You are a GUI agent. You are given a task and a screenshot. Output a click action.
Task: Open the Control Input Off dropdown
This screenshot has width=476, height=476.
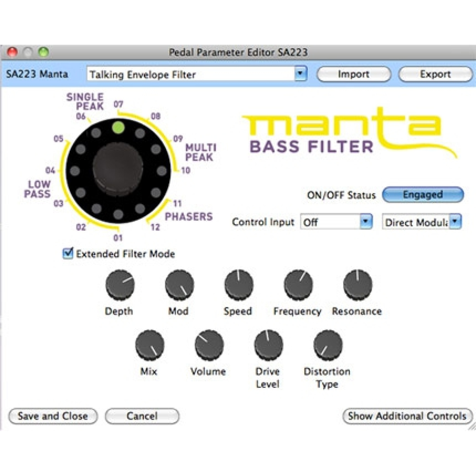[x=366, y=222]
